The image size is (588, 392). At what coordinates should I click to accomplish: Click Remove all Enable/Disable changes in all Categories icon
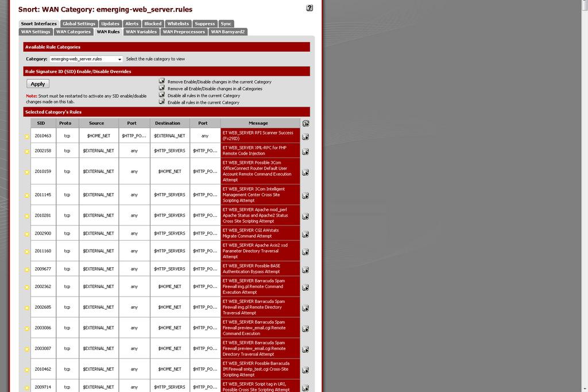161,87
